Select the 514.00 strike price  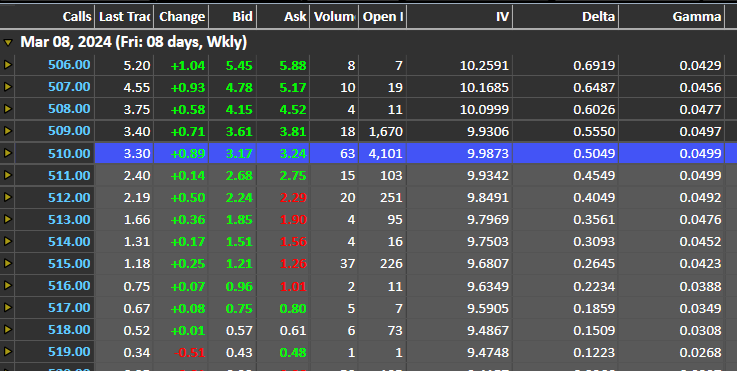[69, 242]
